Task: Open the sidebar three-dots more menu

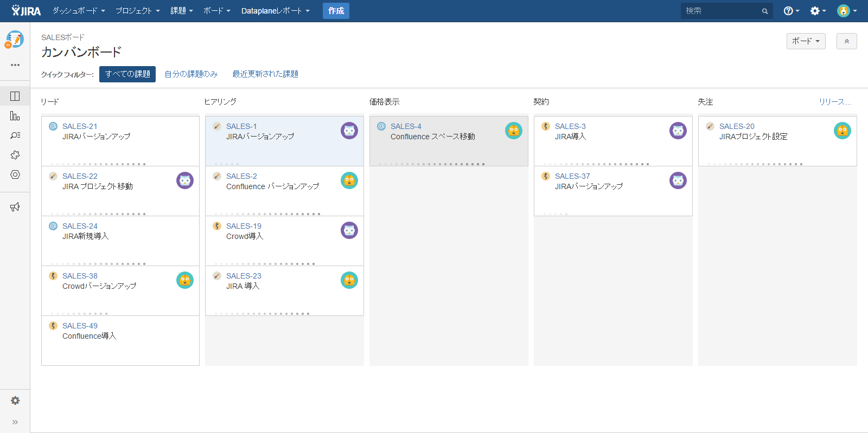Action: (15, 65)
